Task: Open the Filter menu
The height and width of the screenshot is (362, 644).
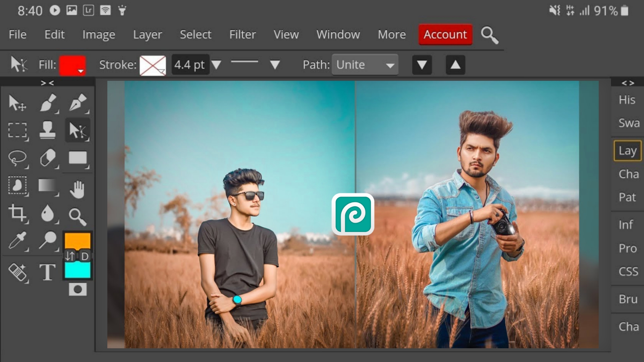Action: coord(242,35)
